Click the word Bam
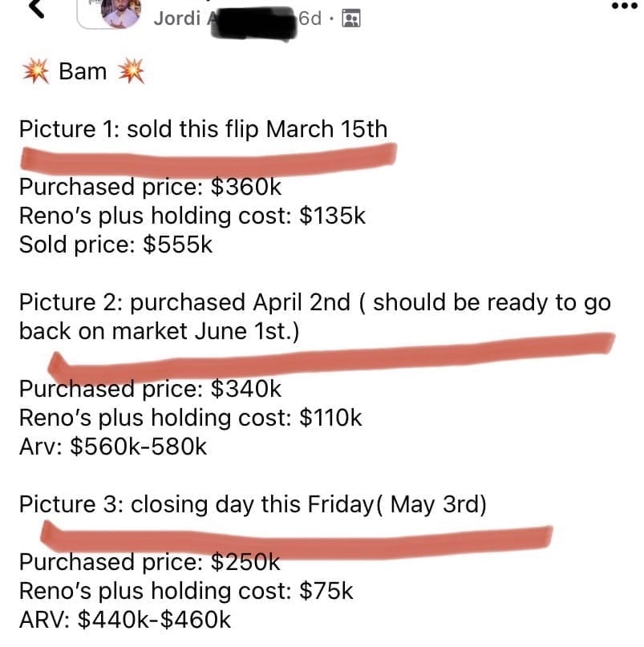This screenshot has height=647, width=644. [83, 72]
